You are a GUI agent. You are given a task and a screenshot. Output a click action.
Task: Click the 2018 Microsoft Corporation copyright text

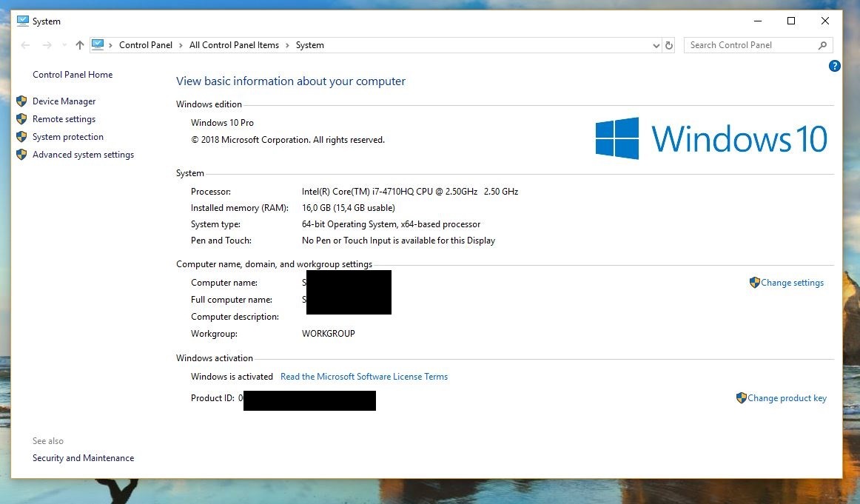288,140
